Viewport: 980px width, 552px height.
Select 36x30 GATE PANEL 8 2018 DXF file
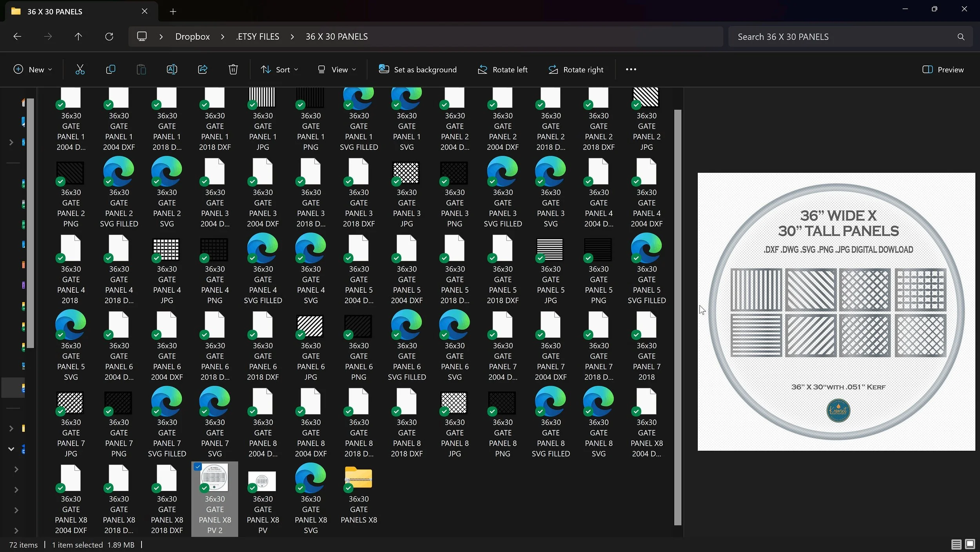407,422
